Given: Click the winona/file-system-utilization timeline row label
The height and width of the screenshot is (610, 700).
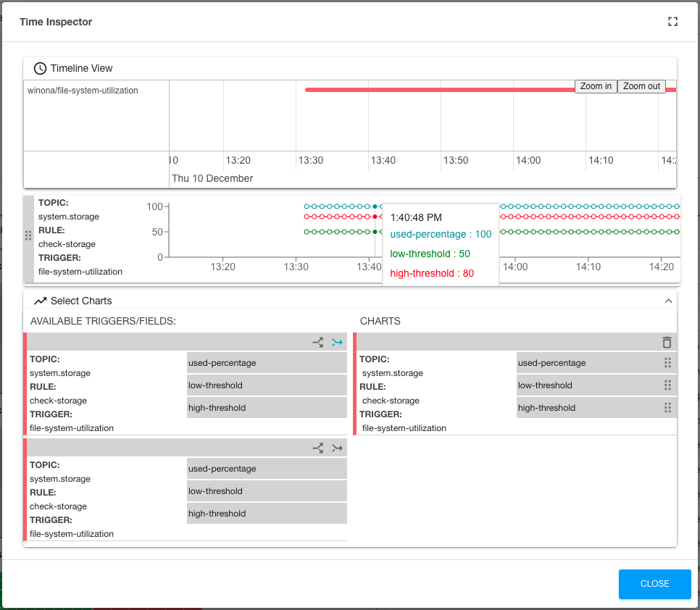Looking at the screenshot, I should tap(83, 91).
